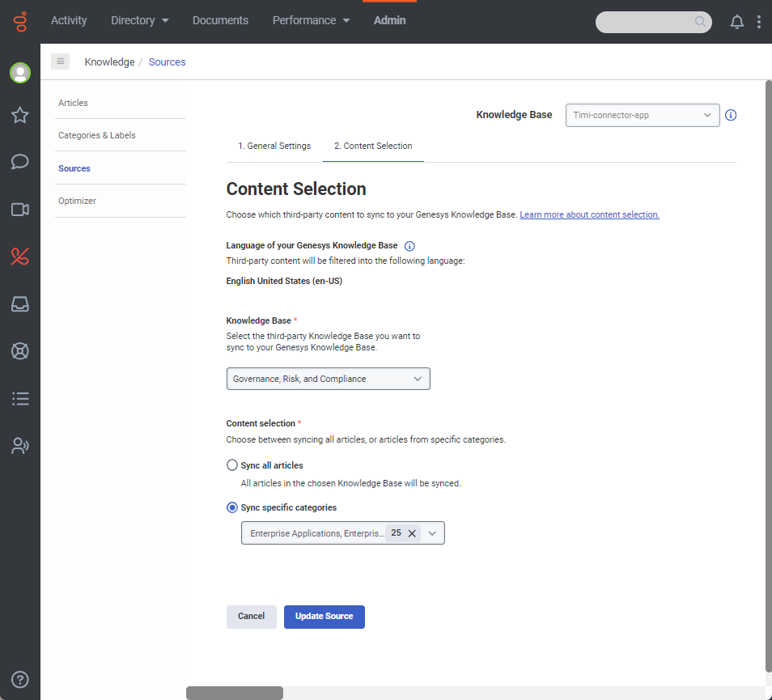Click the search magnifier icon
The height and width of the screenshot is (700, 772).
pos(700,22)
